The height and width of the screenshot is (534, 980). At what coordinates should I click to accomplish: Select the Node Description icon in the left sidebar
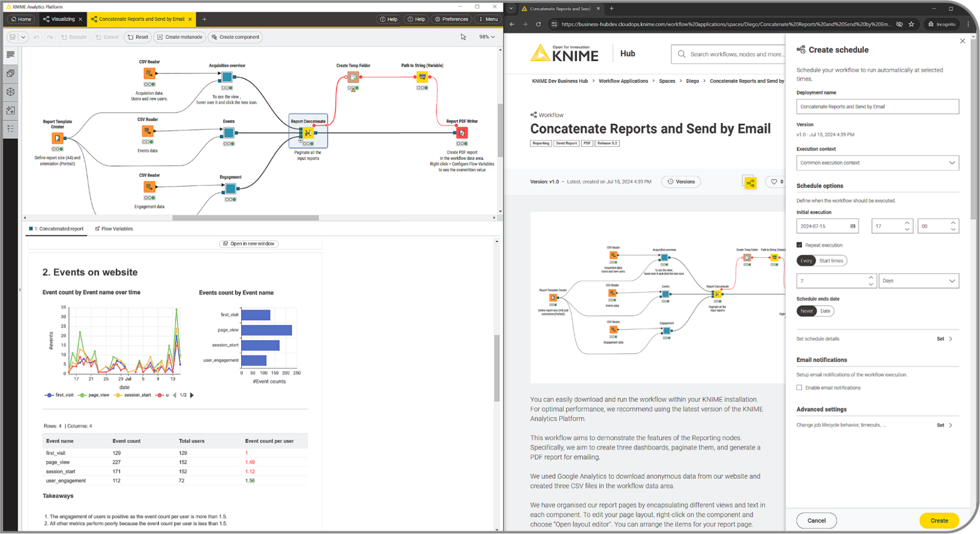point(10,55)
